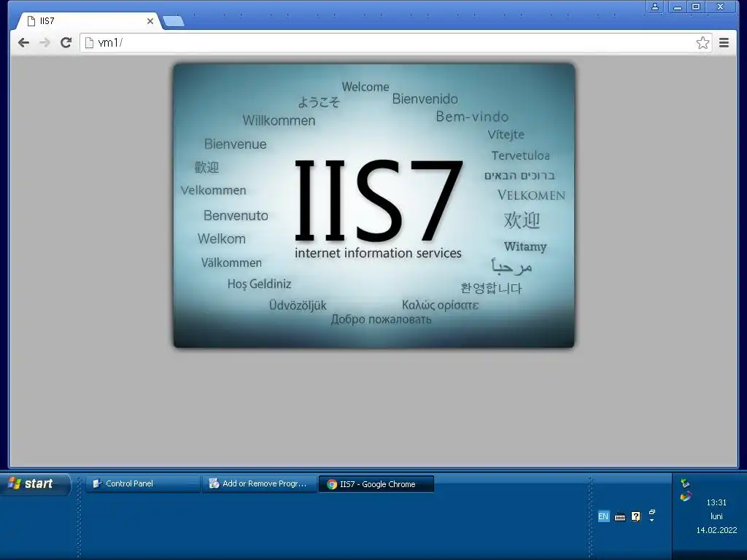Viewport: 747px width, 560px height.
Task: Click the Chrome user profile icon
Action: (x=655, y=7)
